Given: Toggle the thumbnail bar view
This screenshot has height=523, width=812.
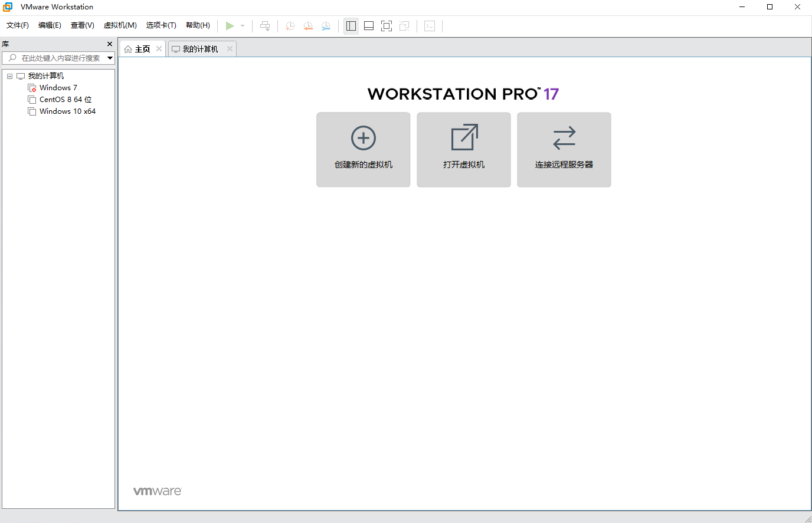Looking at the screenshot, I should point(369,26).
